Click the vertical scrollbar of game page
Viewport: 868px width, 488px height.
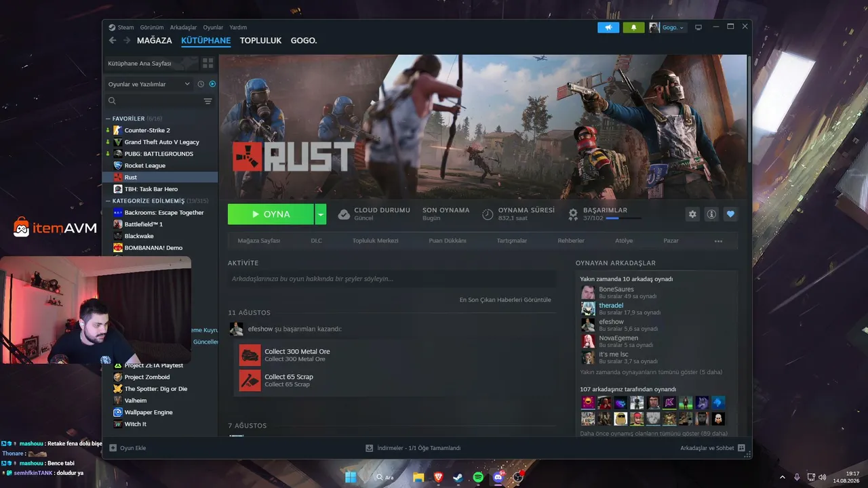pyautogui.click(x=749, y=108)
